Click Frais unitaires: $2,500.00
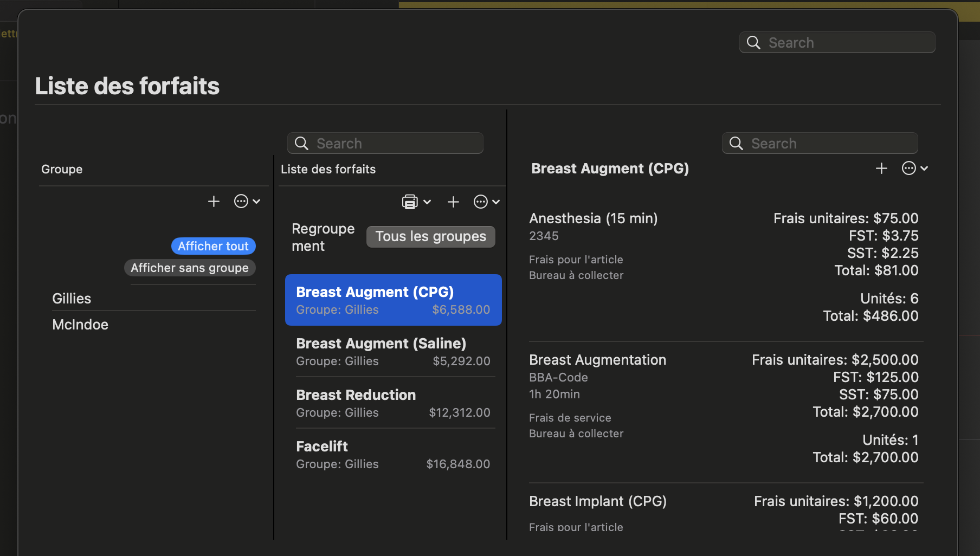Image resolution: width=980 pixels, height=556 pixels. point(835,360)
